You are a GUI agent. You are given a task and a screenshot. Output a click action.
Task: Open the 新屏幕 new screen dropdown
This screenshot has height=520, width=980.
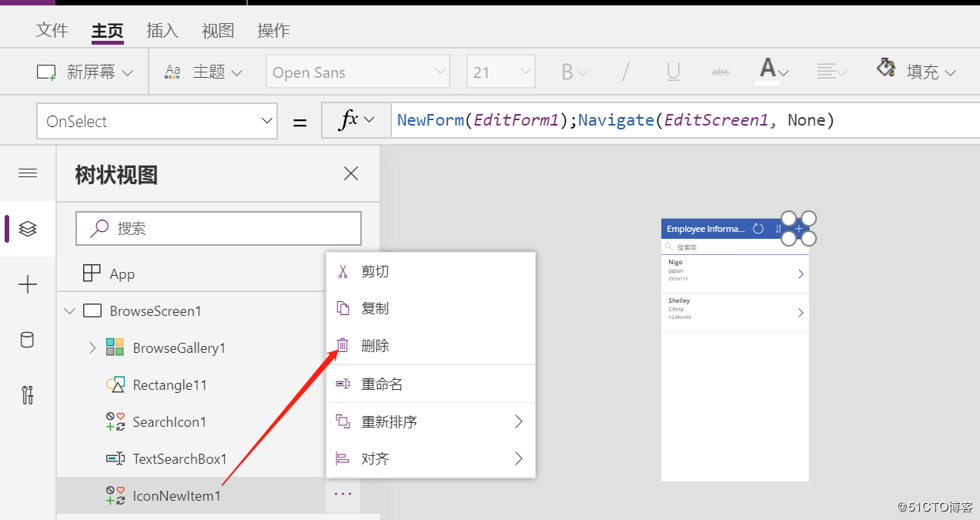(x=85, y=72)
